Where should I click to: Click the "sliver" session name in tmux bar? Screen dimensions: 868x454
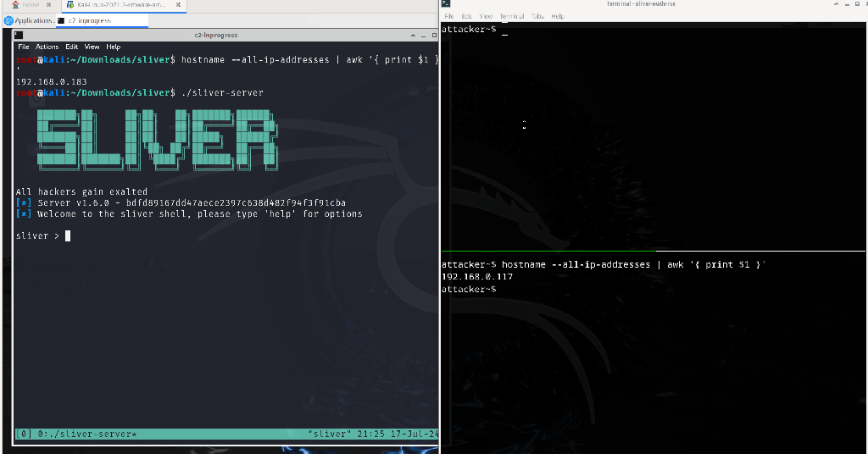[x=330, y=434]
